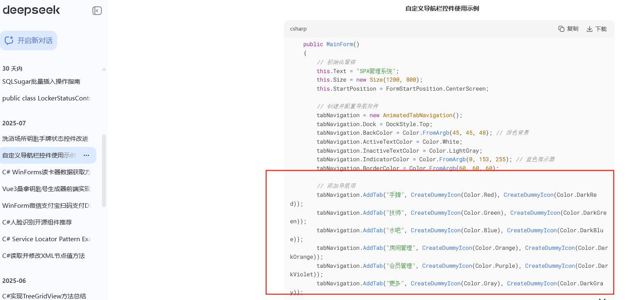Select the C#人脸识别开源组件推荐 conversation
Viewport: 644px width, 300px height.
[x=37, y=222]
